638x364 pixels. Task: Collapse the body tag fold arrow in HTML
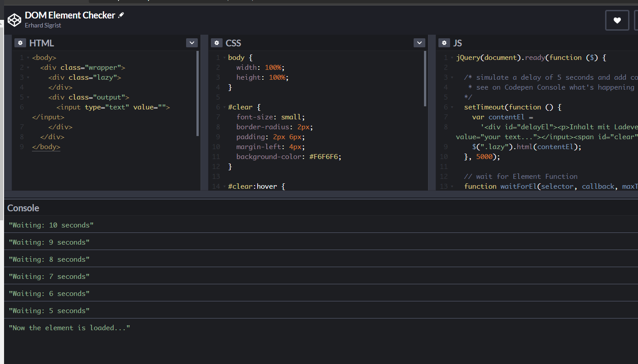click(27, 58)
